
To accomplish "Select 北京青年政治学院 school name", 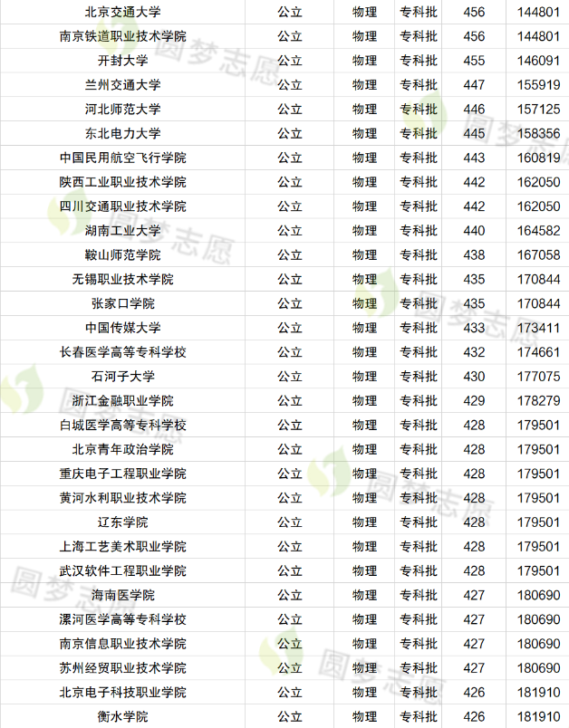I will (122, 449).
